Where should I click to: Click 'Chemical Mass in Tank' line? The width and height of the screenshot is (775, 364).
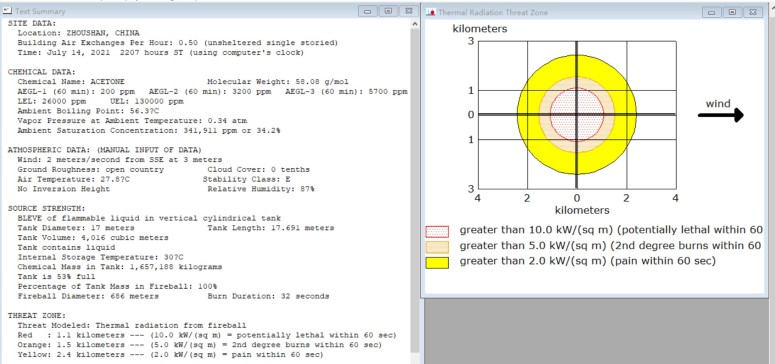pos(120,267)
